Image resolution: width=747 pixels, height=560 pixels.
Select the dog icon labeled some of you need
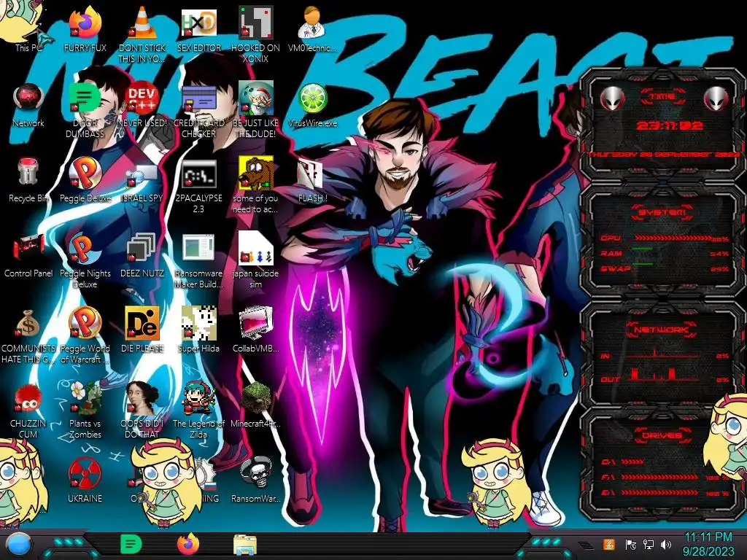point(255,172)
